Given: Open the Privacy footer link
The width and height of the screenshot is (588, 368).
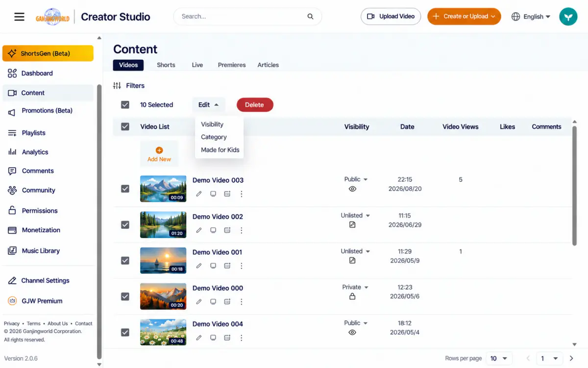Looking at the screenshot, I should tap(12, 324).
